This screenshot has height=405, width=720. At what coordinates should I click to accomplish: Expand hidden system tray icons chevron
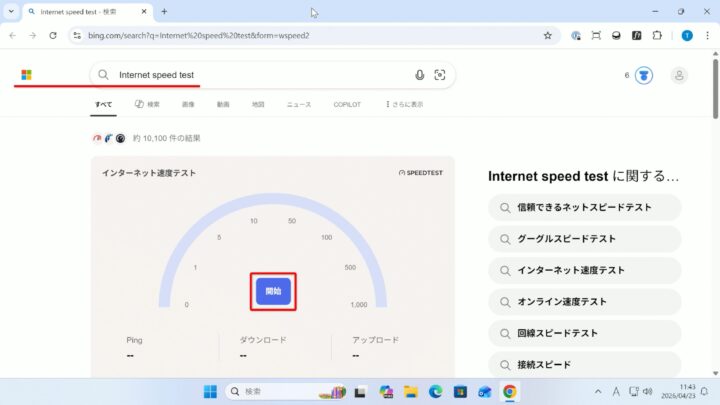598,391
